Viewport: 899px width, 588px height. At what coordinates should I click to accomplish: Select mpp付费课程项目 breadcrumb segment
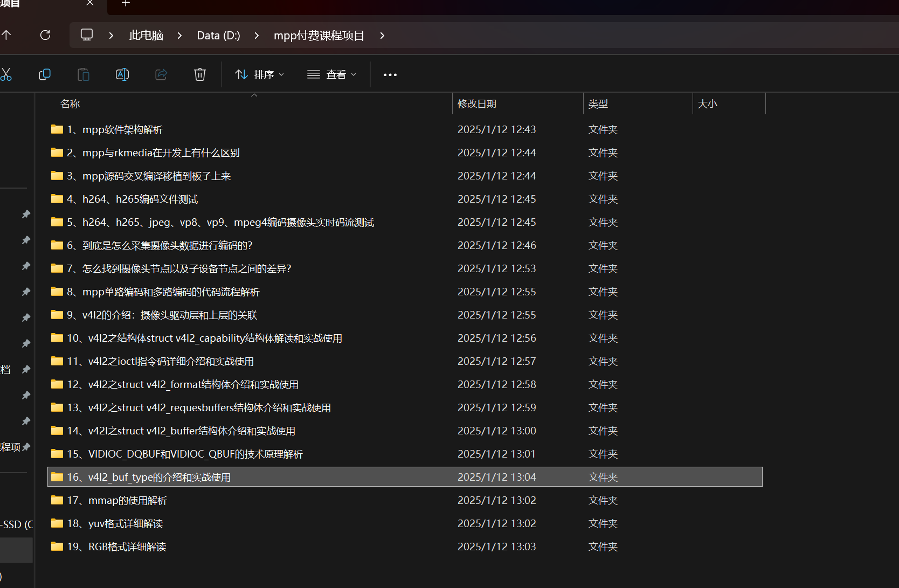[x=319, y=36]
